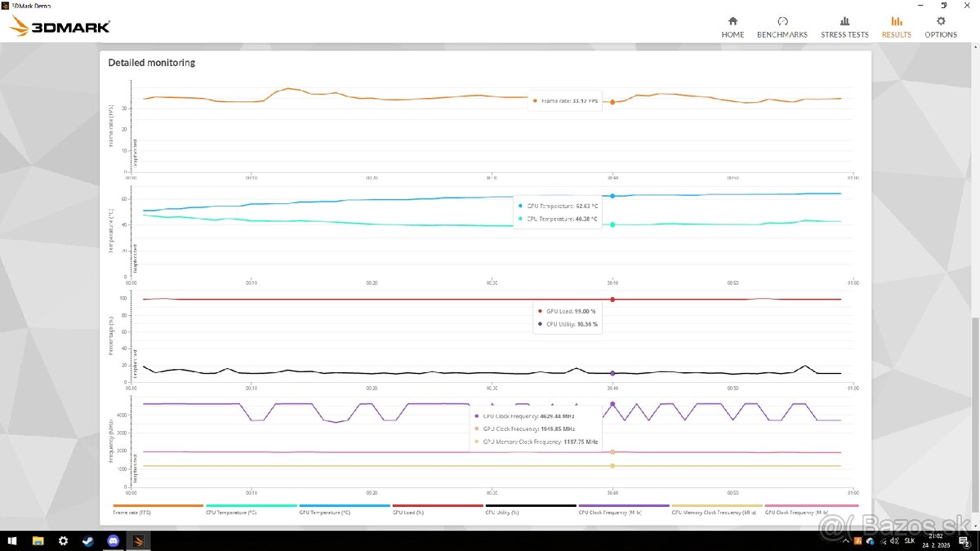Hide the GPU Load (%) series
The height and width of the screenshot is (551, 980).
(x=437, y=512)
